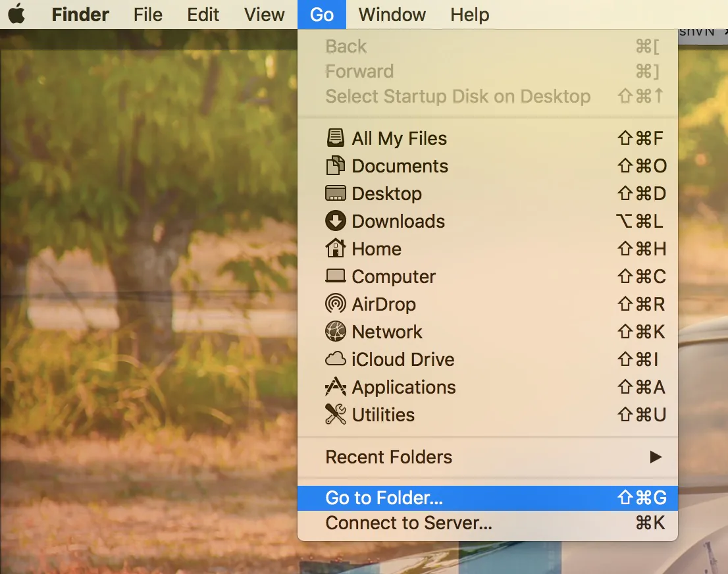Choose Downloads from the Go menu
Viewport: 728px width, 574px height.
coord(488,221)
